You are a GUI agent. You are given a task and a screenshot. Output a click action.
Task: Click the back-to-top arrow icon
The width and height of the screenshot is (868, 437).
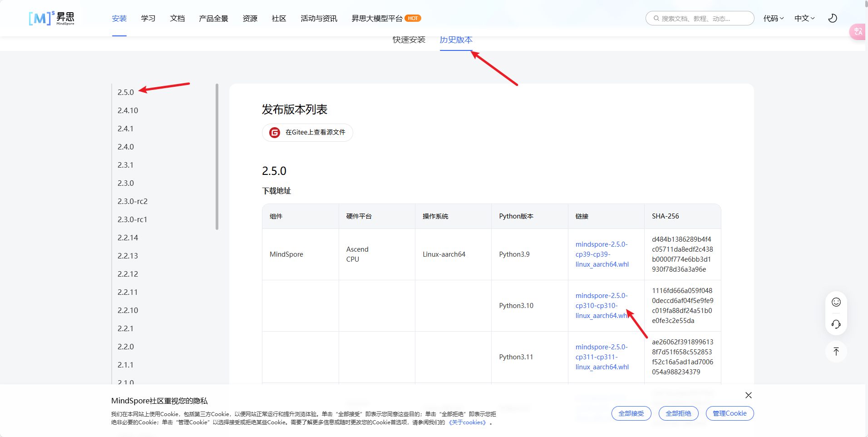[836, 351]
